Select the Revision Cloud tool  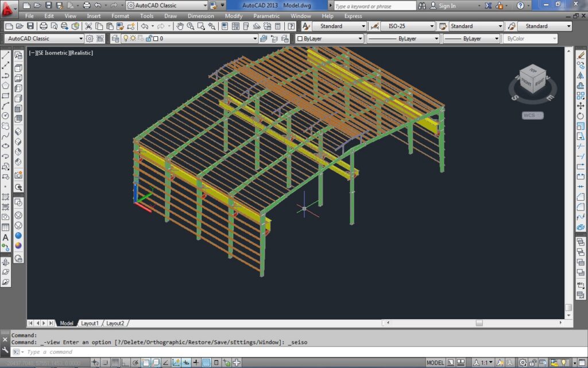(5, 126)
